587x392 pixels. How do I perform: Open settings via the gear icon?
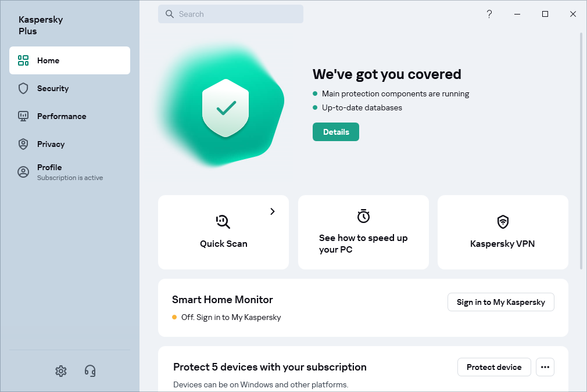tap(61, 371)
